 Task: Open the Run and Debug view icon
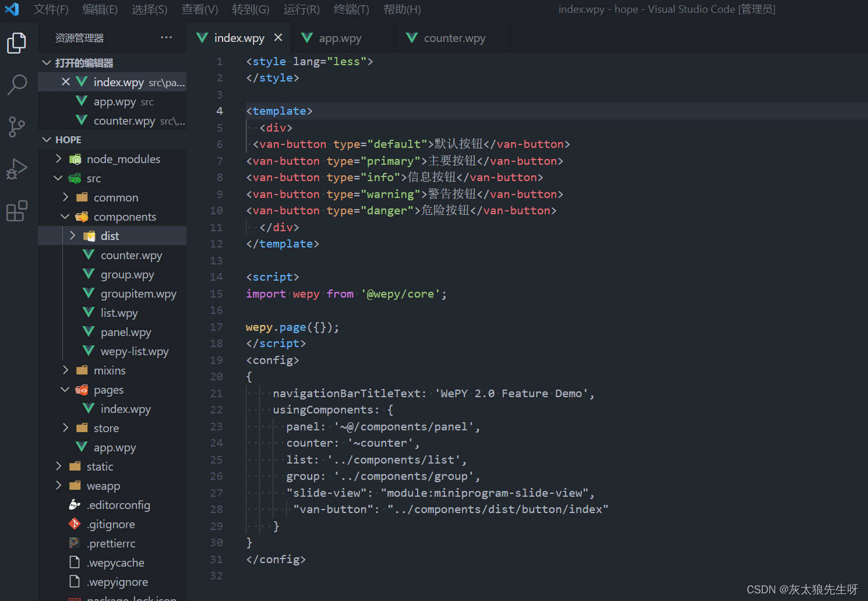coord(16,169)
